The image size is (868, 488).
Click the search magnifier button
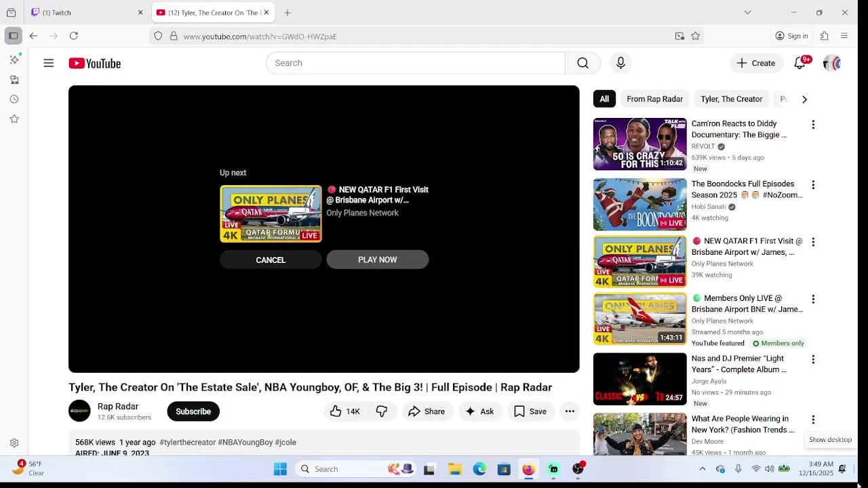(x=583, y=63)
